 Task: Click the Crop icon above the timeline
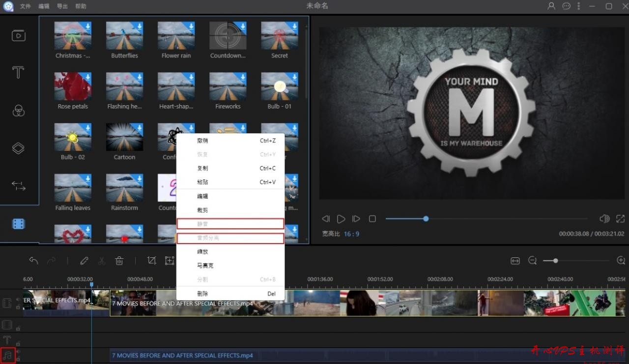(x=152, y=261)
